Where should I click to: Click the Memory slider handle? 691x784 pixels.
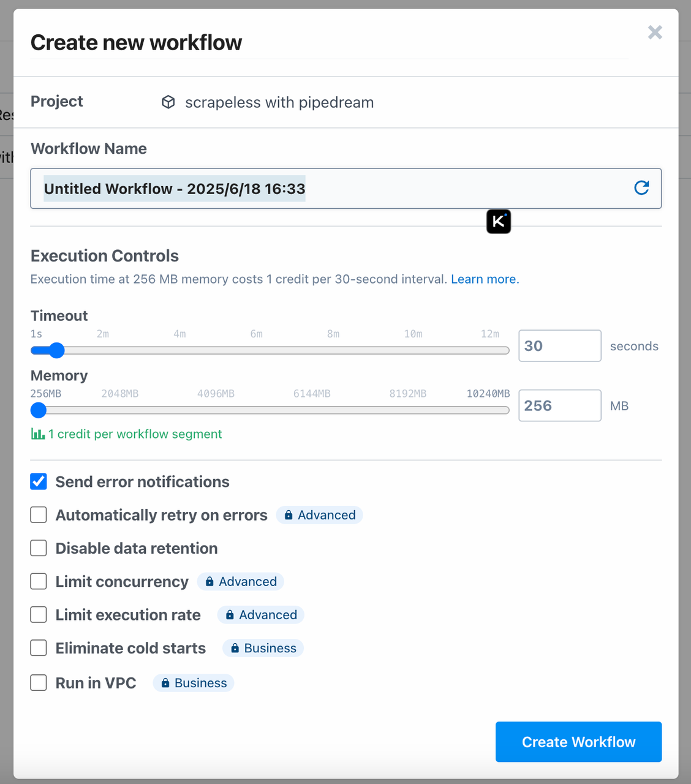pyautogui.click(x=39, y=410)
